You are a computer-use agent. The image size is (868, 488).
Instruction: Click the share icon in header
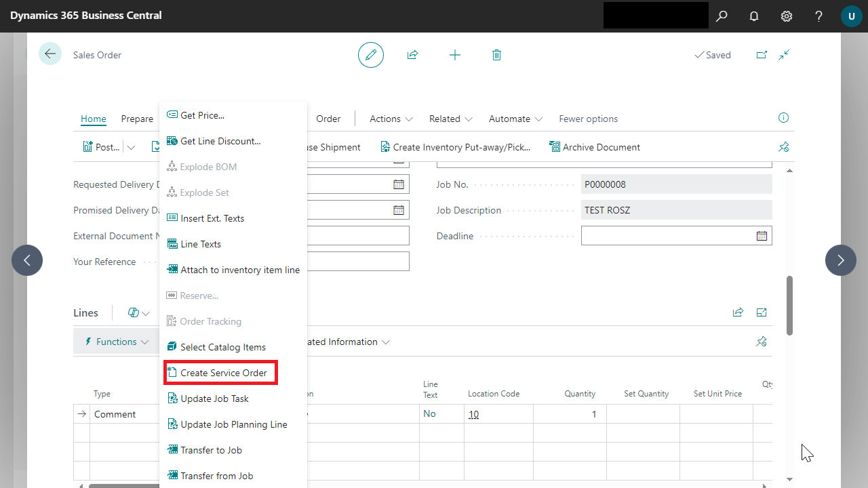pos(412,55)
